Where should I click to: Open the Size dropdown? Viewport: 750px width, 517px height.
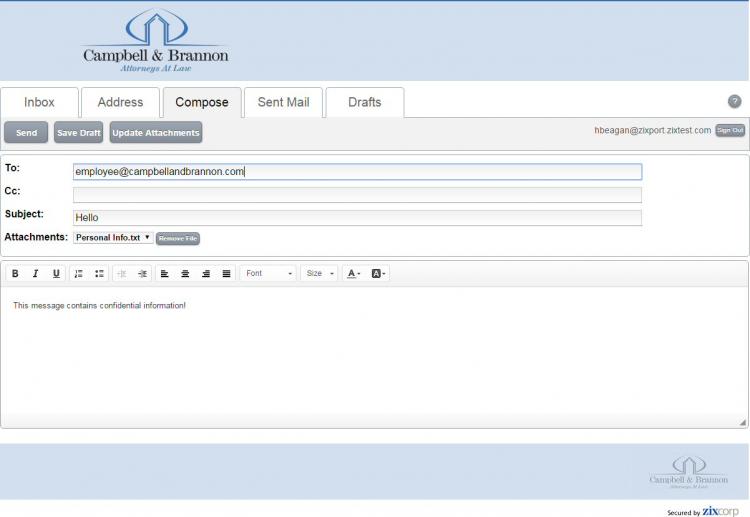pyautogui.click(x=319, y=273)
